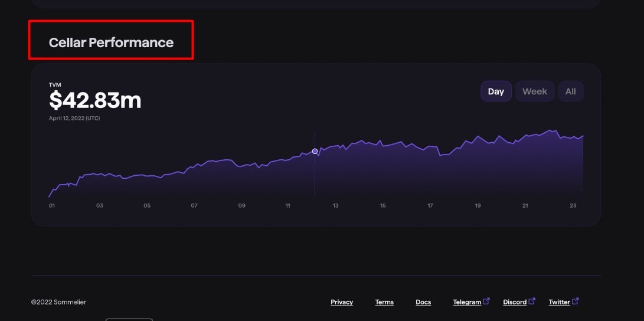Click Telegram external-link arrow icon
Image resolution: width=644 pixels, height=321 pixels.
click(486, 301)
